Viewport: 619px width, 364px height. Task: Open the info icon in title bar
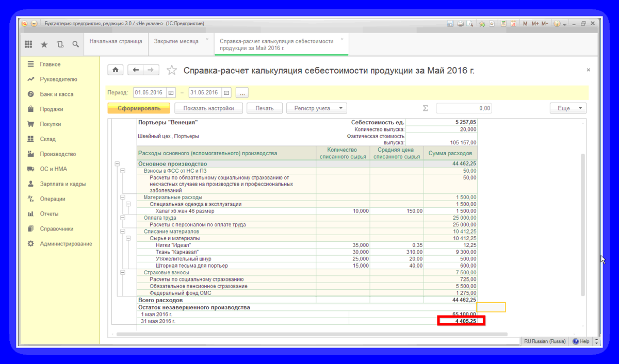tap(557, 24)
